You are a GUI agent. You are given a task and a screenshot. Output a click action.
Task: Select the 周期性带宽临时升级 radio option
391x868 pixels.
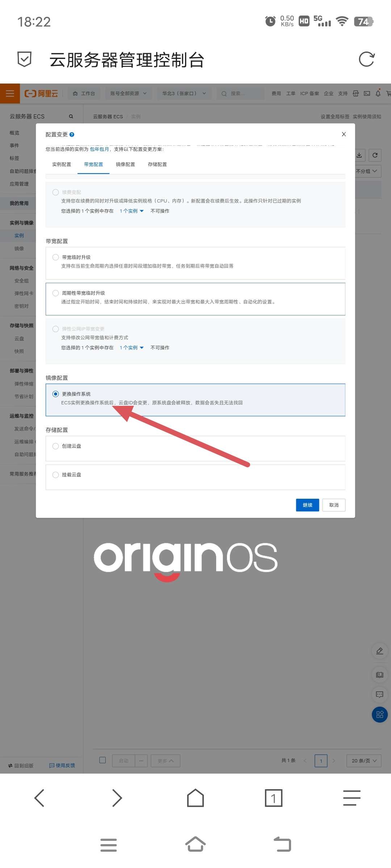click(55, 293)
